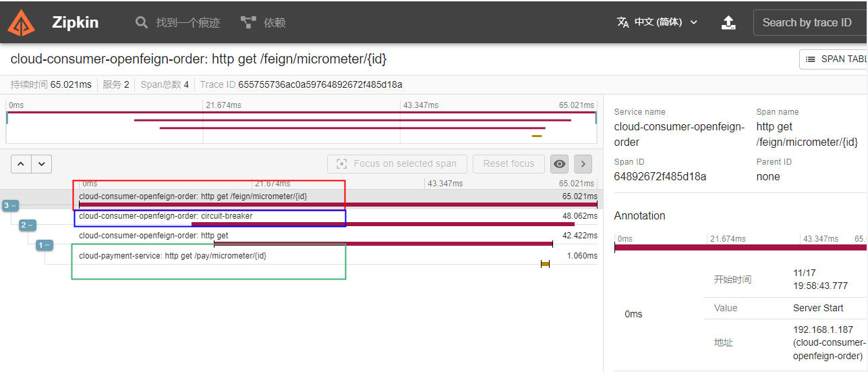Screen dimensions: 868x372
Task: Click the Reset focus button
Action: click(x=509, y=163)
